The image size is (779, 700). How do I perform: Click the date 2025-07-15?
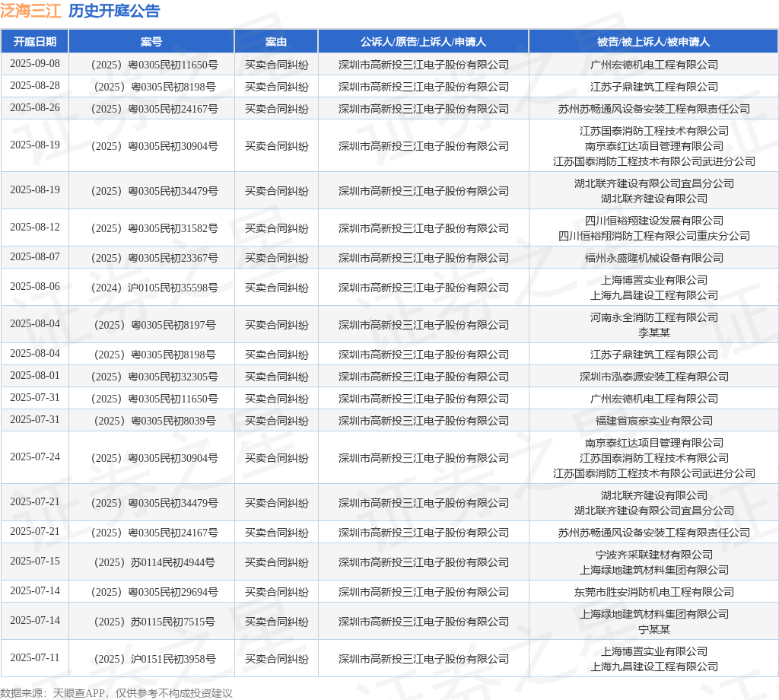point(35,562)
